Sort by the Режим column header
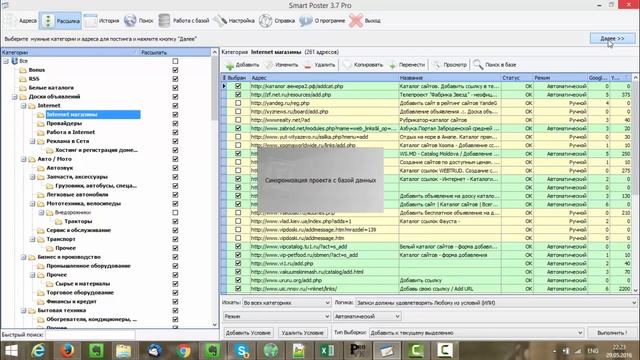The height and width of the screenshot is (360, 640). point(560,78)
